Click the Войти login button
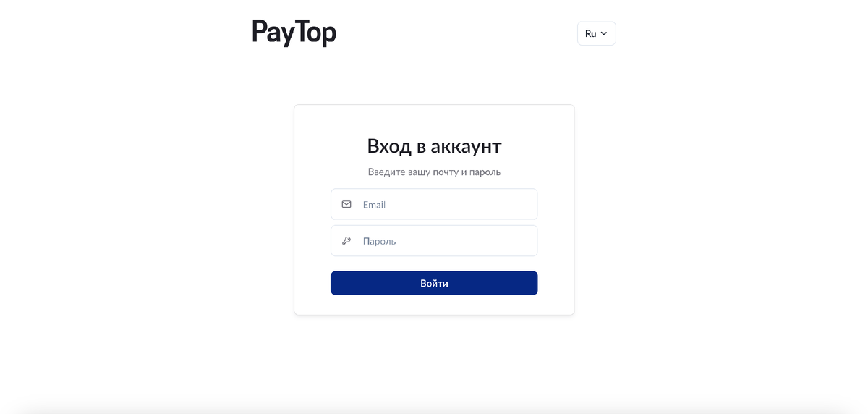This screenshot has width=868, height=414. pos(434,283)
